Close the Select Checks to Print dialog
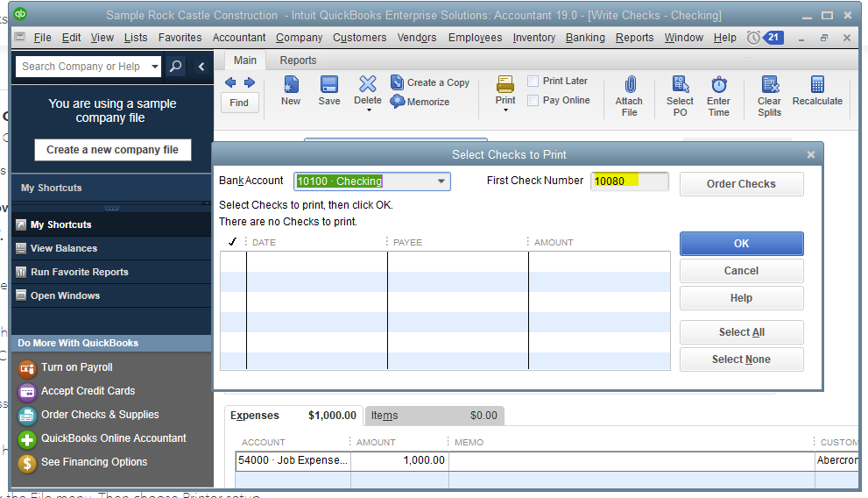 pyautogui.click(x=810, y=155)
